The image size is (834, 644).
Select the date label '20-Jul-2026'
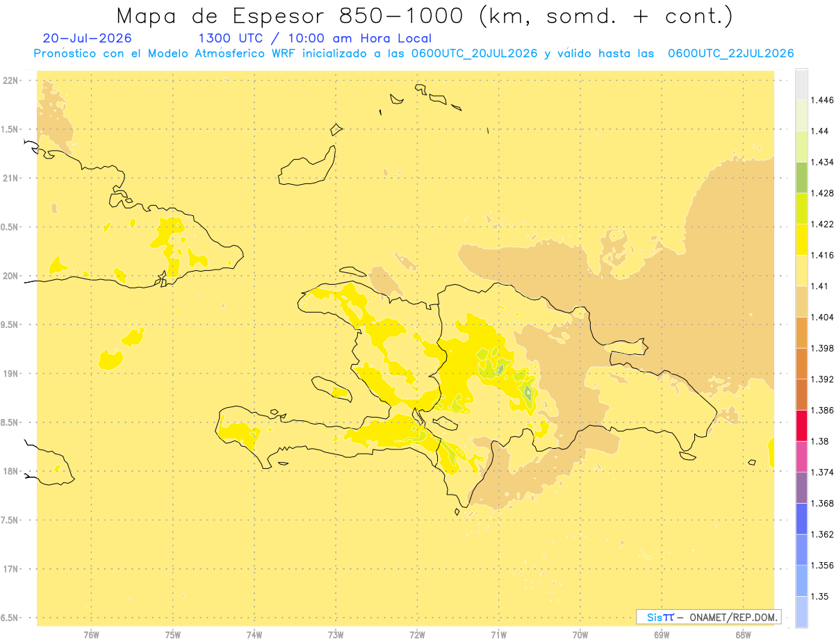click(87, 38)
